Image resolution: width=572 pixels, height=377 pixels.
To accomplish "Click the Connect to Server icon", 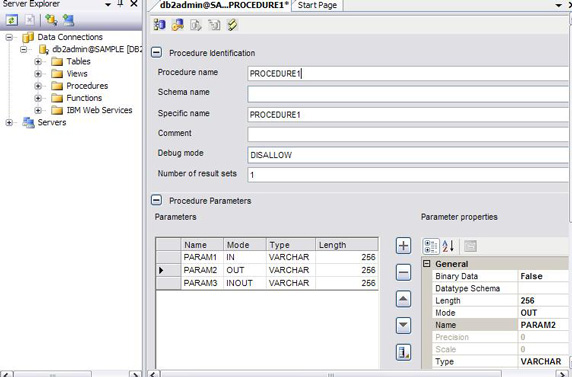I will (x=68, y=20).
